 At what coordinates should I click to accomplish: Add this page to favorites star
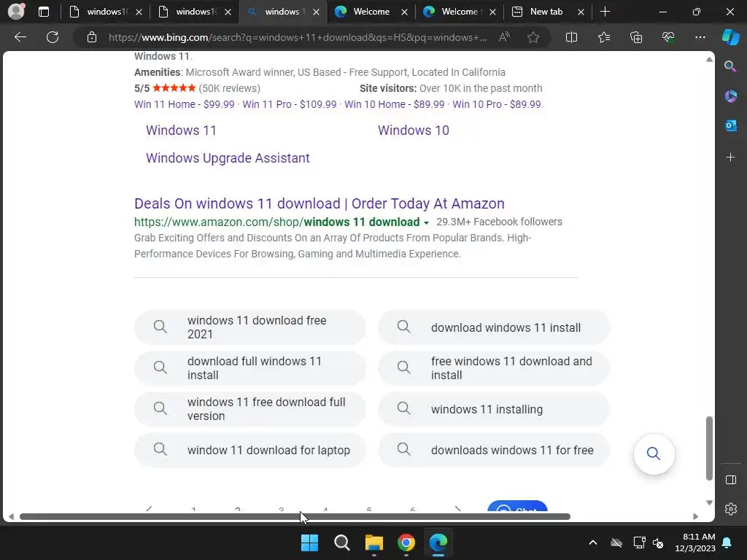[533, 37]
